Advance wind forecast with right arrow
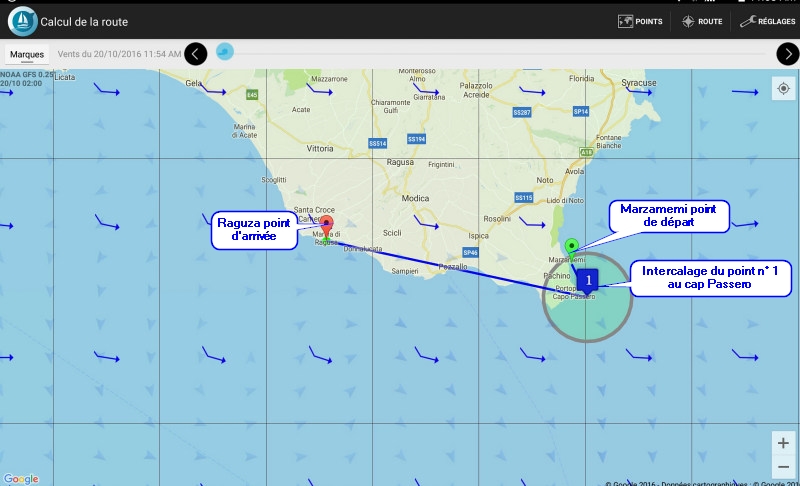Viewport: 800px width, 486px height. click(x=787, y=54)
